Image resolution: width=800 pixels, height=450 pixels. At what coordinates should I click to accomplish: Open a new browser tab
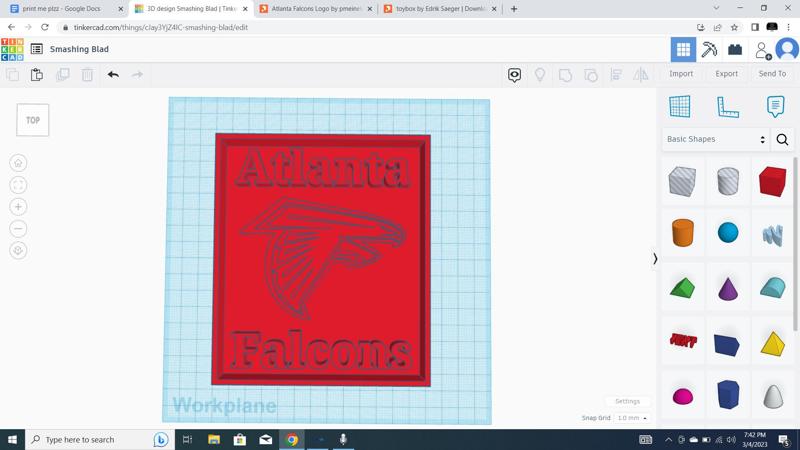(x=514, y=9)
